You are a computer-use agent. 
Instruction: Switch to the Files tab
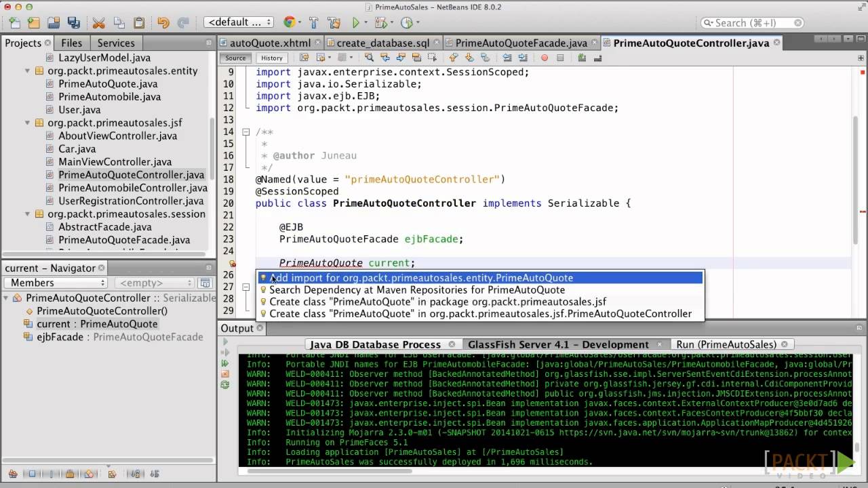71,43
